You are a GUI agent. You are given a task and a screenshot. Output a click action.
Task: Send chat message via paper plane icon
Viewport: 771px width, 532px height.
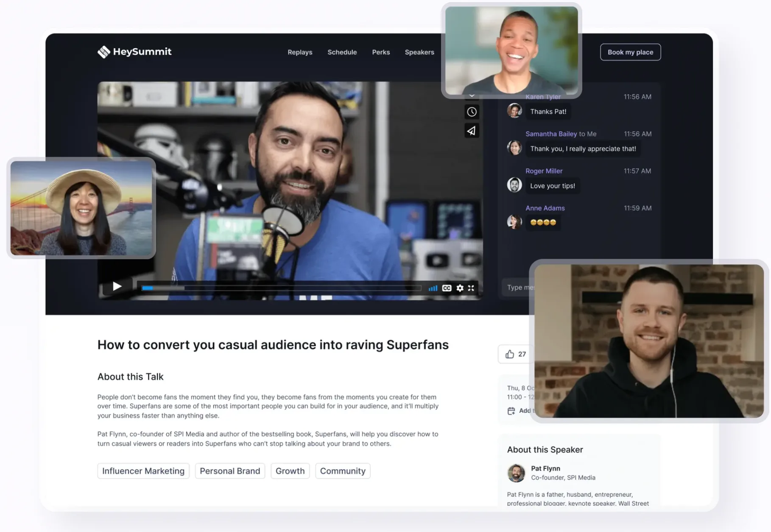[x=471, y=131]
